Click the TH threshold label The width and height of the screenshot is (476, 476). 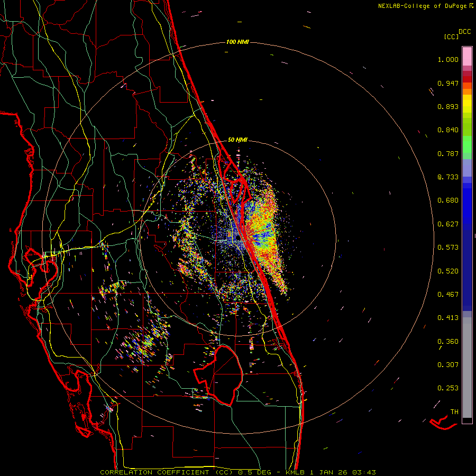tap(454, 412)
